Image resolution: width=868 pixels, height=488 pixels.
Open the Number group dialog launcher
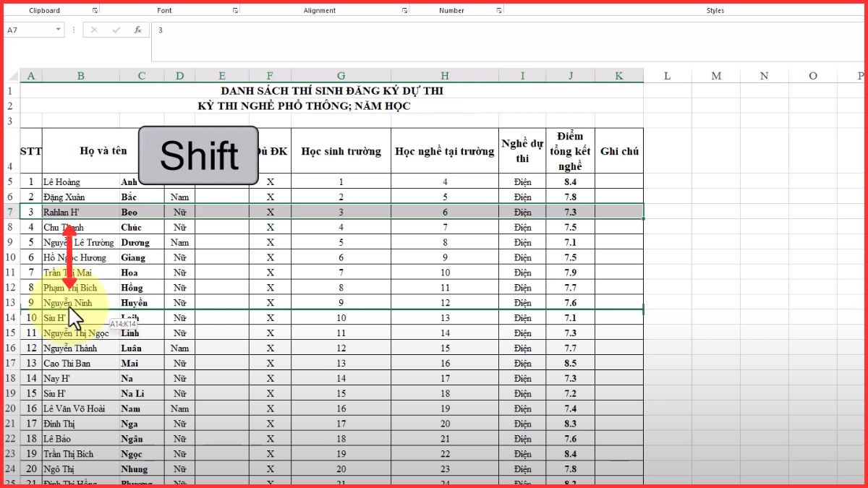[x=499, y=11]
